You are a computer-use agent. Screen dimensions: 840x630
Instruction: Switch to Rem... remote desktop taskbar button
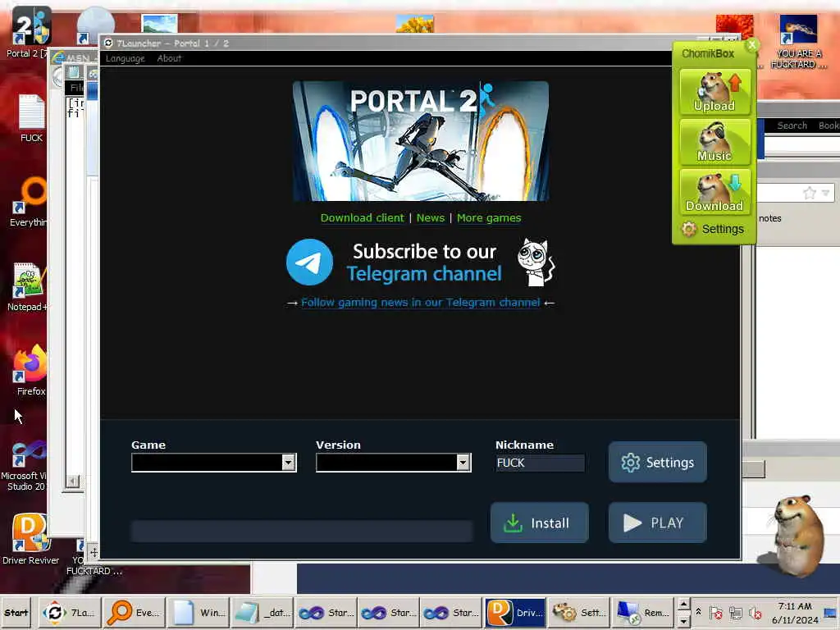(641, 613)
